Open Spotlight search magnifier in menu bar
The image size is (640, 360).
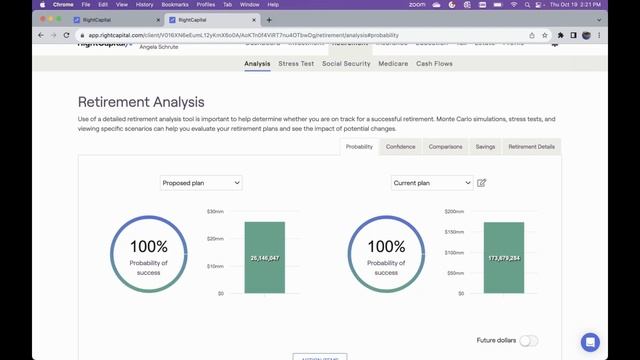click(527, 5)
